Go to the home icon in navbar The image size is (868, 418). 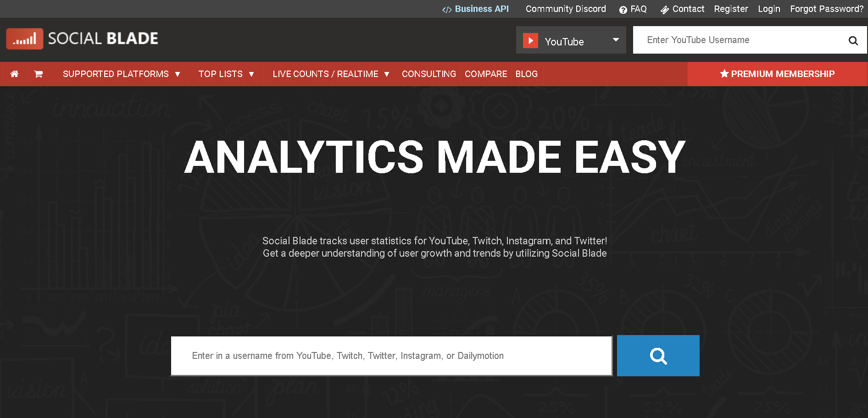[14, 74]
